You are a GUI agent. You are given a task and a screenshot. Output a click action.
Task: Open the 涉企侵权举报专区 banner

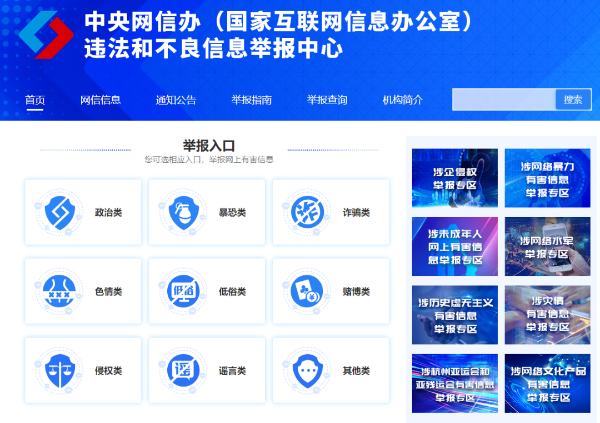[455, 178]
